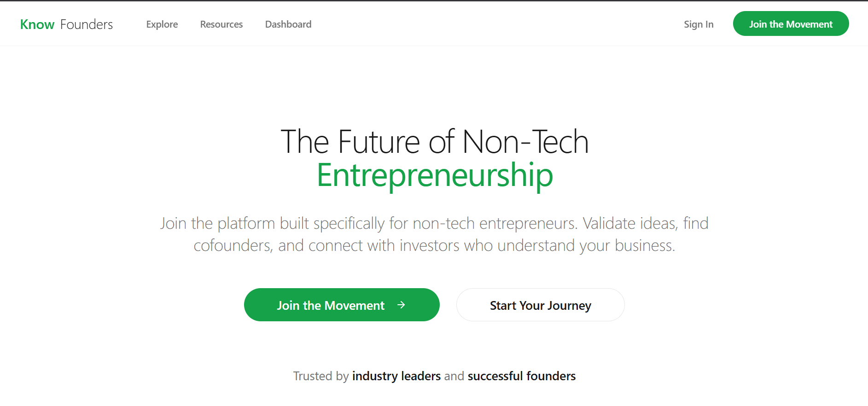Open the successful founders link

(x=521, y=376)
